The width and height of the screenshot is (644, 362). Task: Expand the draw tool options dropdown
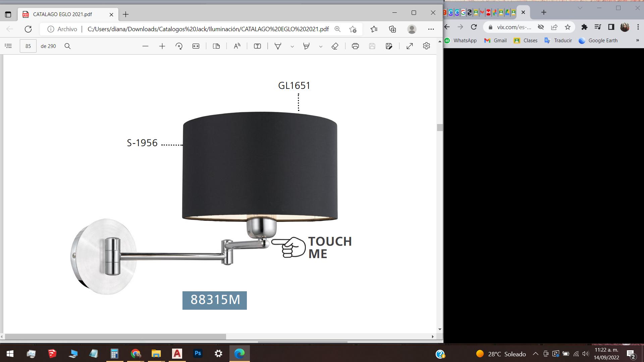(x=292, y=47)
